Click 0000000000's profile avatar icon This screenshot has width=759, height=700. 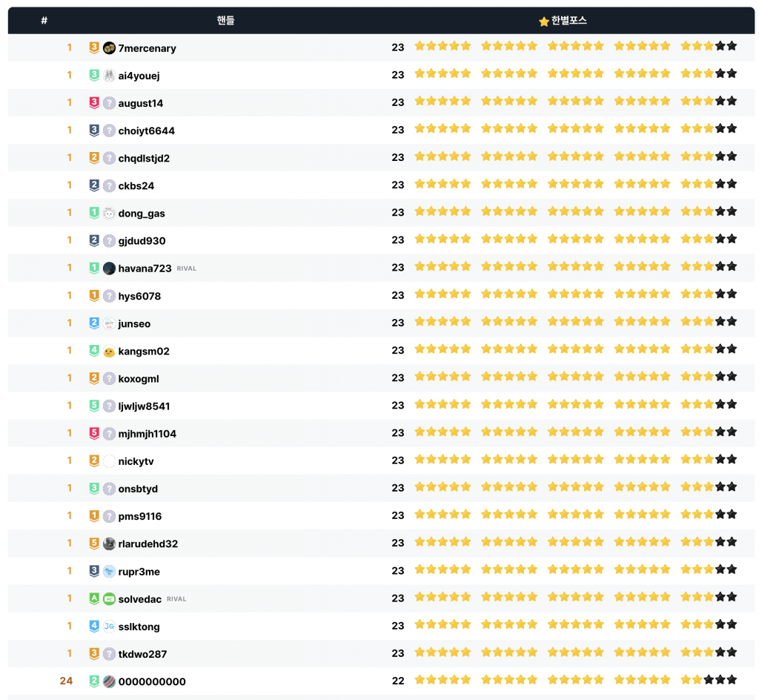(109, 682)
